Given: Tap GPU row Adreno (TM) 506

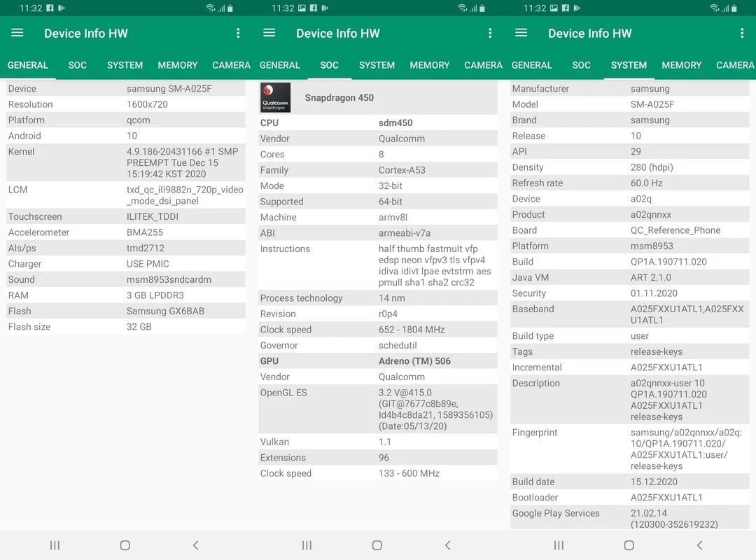Looking at the screenshot, I should tap(377, 361).
